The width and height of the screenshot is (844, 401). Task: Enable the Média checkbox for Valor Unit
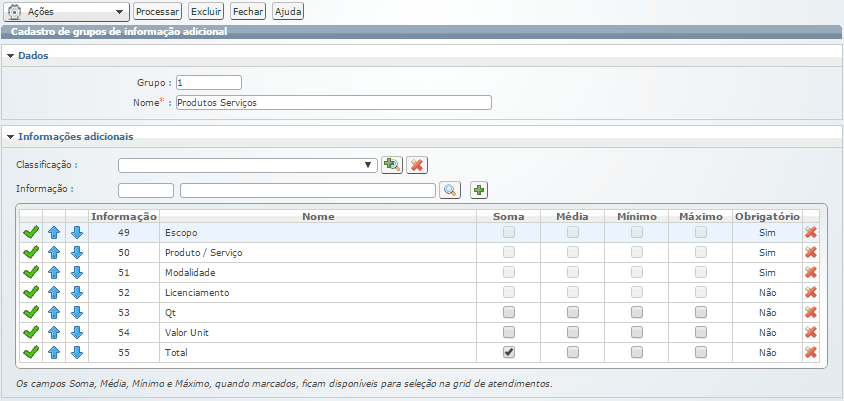click(x=573, y=332)
